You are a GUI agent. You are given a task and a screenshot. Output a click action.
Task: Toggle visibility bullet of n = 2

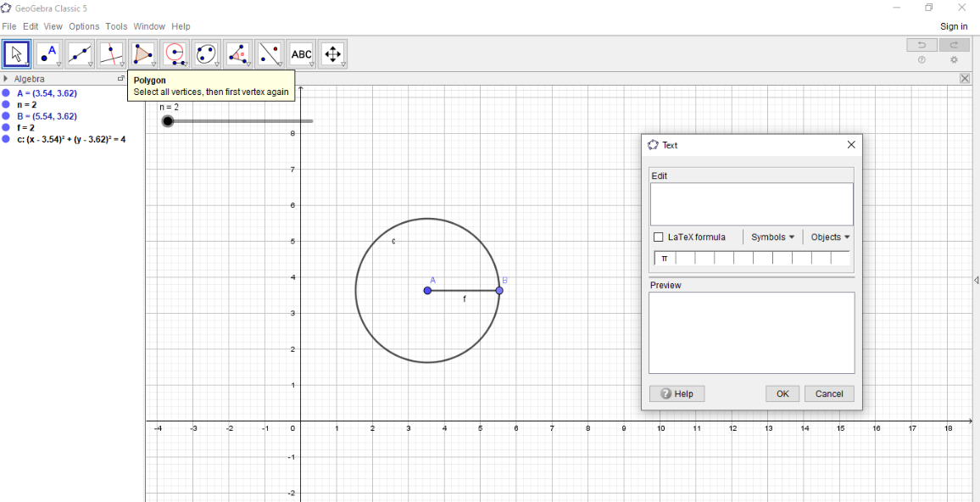(x=6, y=104)
